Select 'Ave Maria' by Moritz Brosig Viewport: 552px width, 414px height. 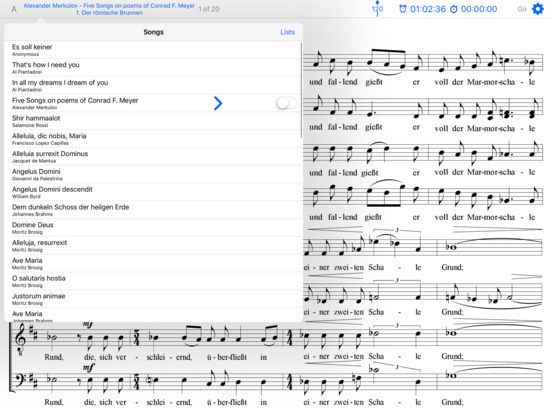click(x=153, y=263)
